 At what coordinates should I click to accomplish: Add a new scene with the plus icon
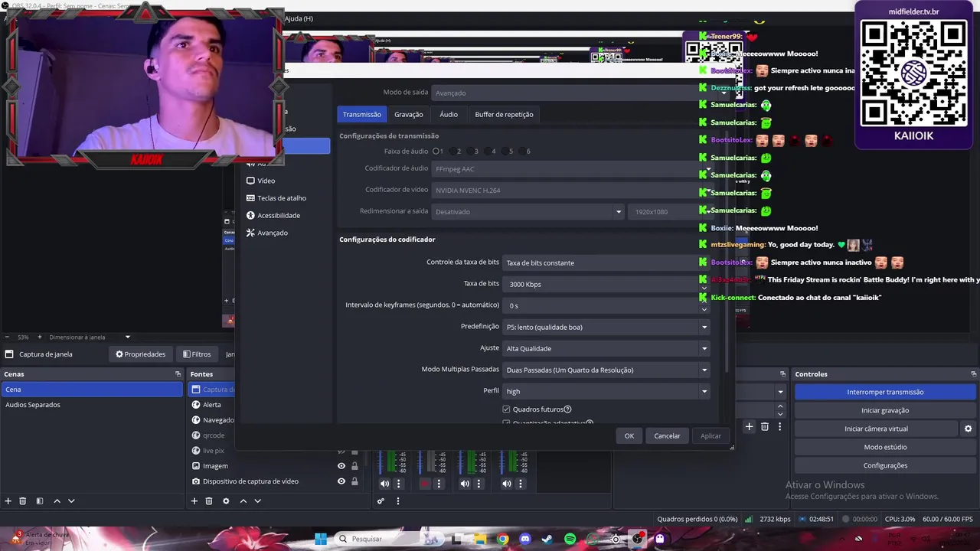point(8,501)
